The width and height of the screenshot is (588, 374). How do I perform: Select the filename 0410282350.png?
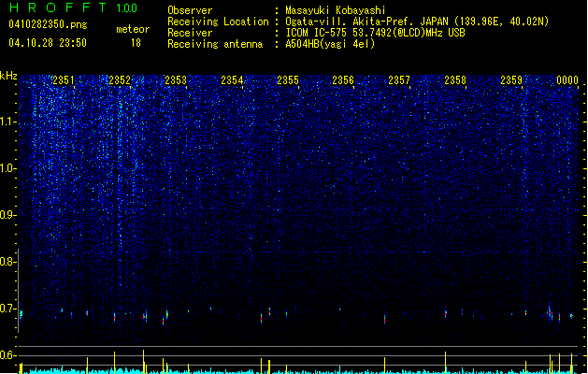(x=48, y=24)
